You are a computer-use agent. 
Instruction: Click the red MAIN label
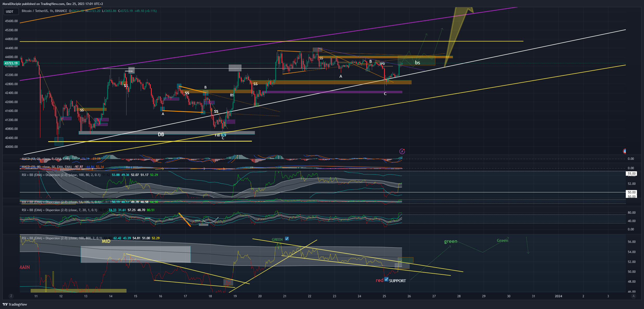tap(25, 267)
